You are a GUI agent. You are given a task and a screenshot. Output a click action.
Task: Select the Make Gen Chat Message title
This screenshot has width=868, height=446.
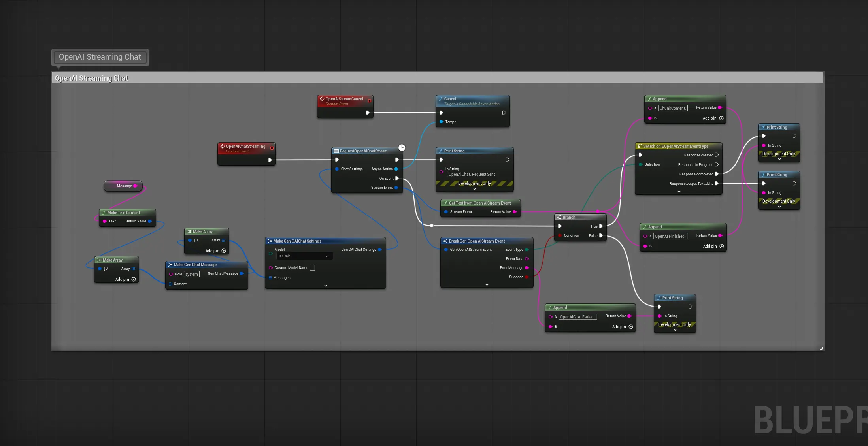[195, 265]
